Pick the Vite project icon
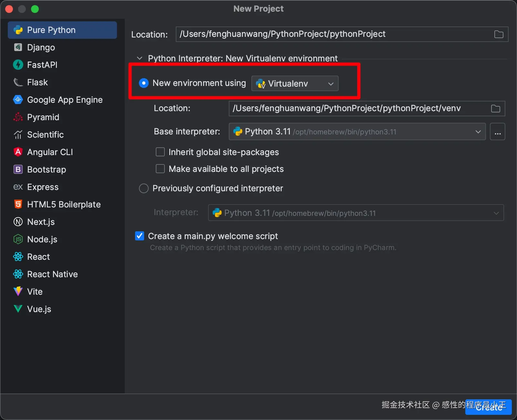The width and height of the screenshot is (517, 420). click(x=18, y=291)
